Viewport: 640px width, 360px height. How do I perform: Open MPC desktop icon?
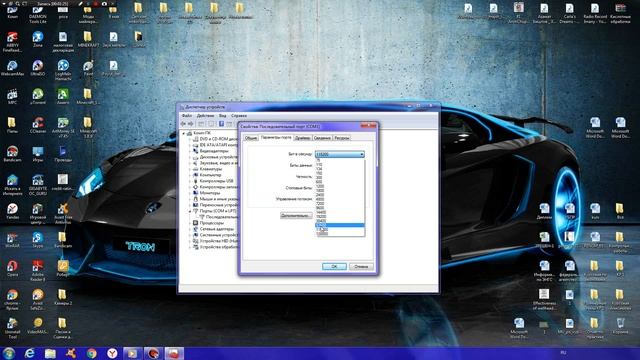tap(12, 97)
